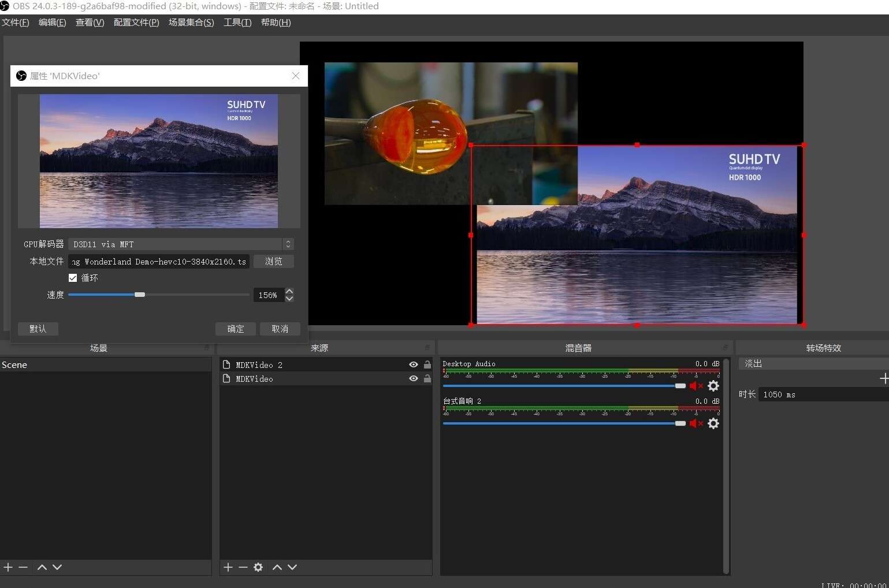
Task: Unmute 台式音响 2 speaker icon
Action: point(695,423)
